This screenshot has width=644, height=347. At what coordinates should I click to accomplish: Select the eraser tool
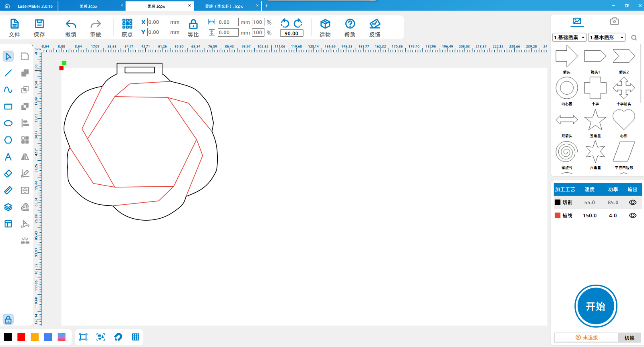8,173
